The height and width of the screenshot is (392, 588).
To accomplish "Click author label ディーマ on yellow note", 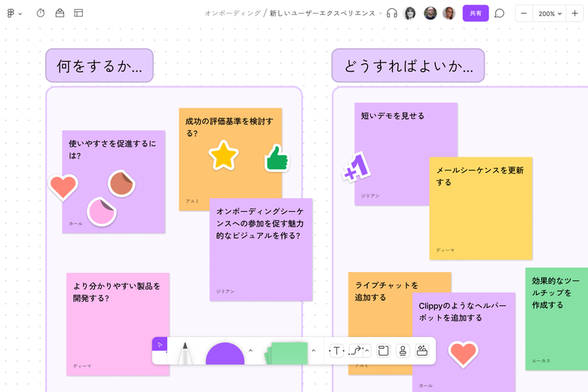I will coord(445,250).
